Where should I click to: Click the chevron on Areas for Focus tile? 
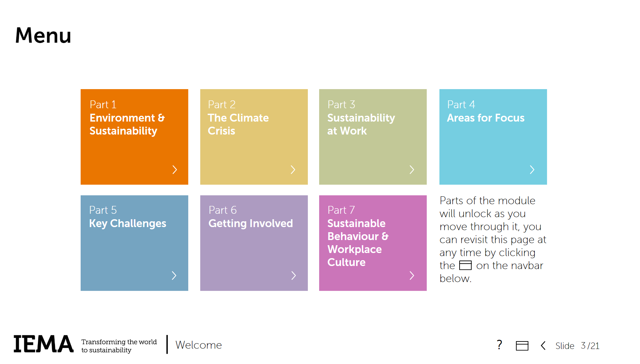532,169
